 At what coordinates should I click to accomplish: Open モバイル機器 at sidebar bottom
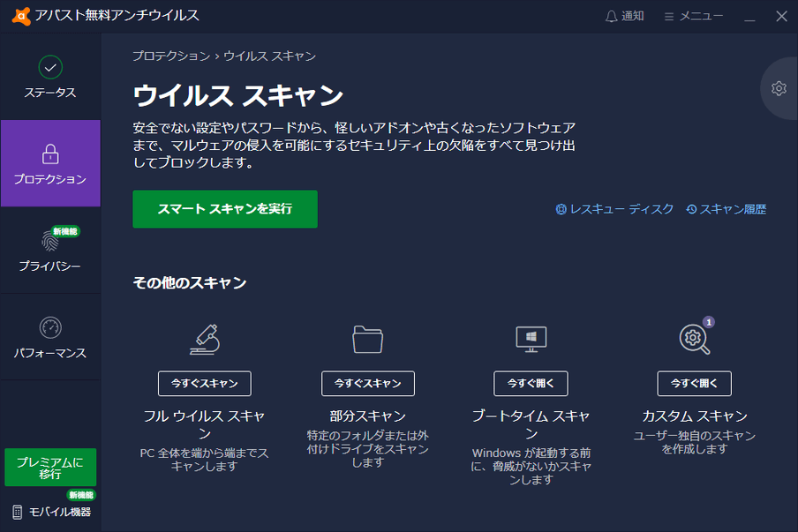51,512
